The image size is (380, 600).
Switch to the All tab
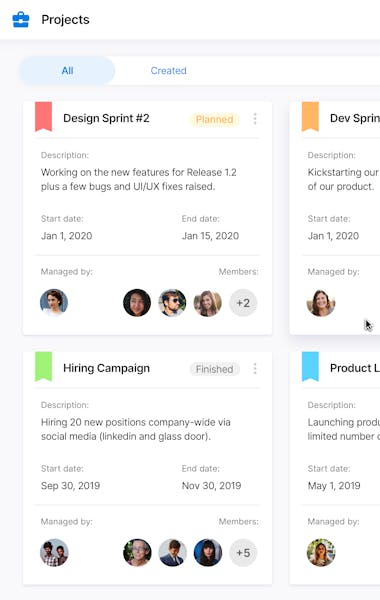coord(67,71)
